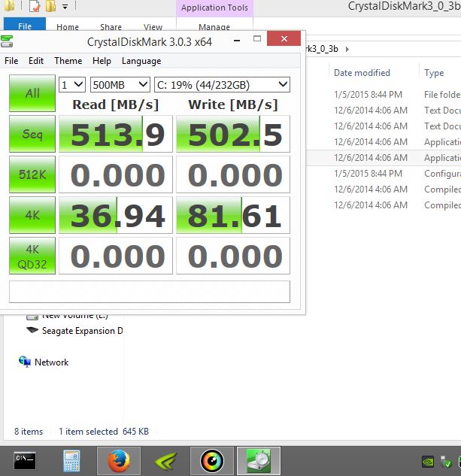Open the test count dropdown showing 1
This screenshot has width=461, height=476.
point(72,85)
